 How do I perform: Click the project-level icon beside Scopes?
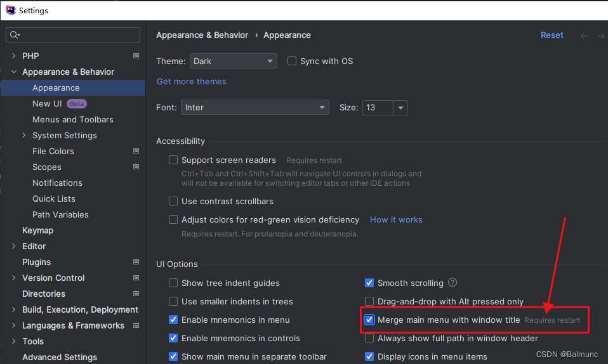136,167
